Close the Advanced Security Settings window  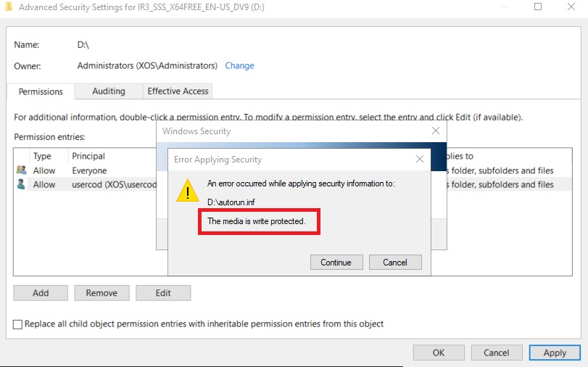(573, 7)
